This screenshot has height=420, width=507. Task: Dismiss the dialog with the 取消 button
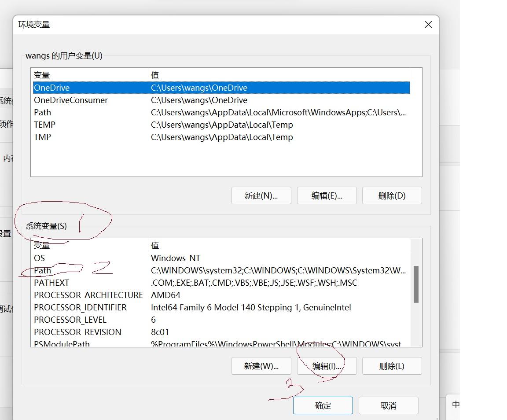click(x=389, y=405)
